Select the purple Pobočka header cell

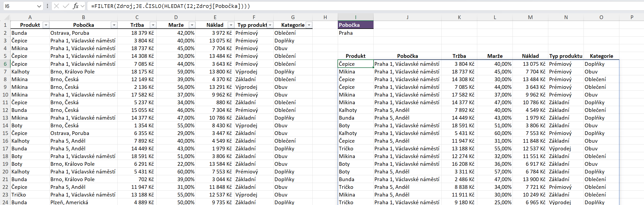pos(355,25)
